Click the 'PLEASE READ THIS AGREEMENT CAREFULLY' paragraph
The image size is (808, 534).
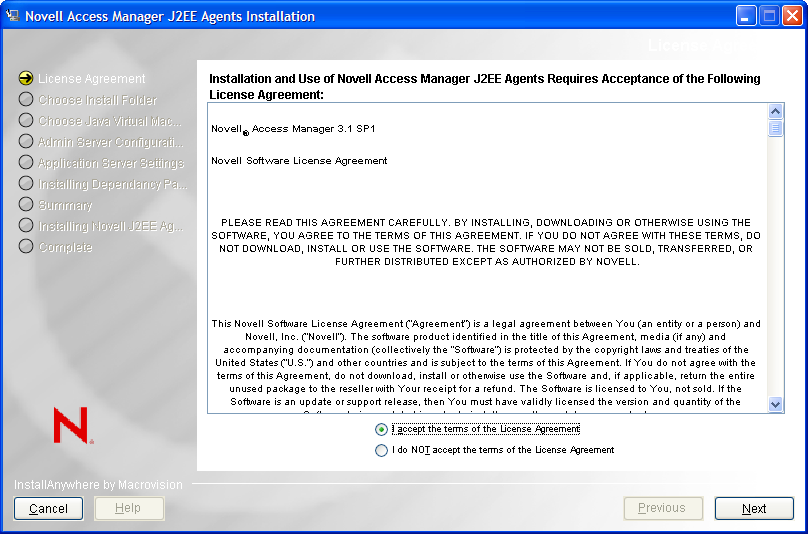click(x=486, y=242)
